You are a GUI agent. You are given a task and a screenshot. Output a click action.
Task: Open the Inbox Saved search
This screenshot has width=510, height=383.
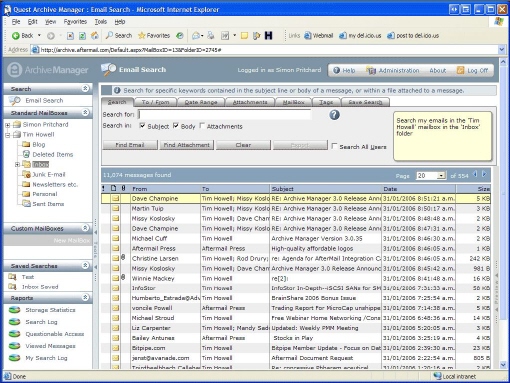tap(40, 287)
